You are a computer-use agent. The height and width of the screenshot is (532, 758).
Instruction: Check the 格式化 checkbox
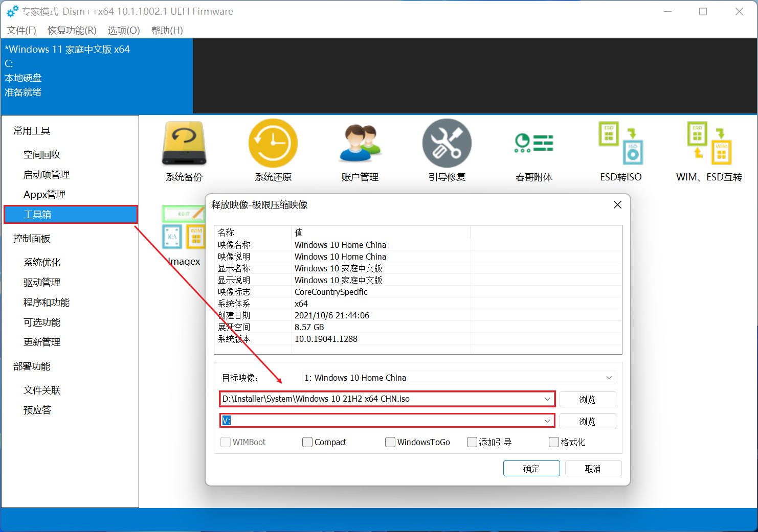click(x=554, y=442)
